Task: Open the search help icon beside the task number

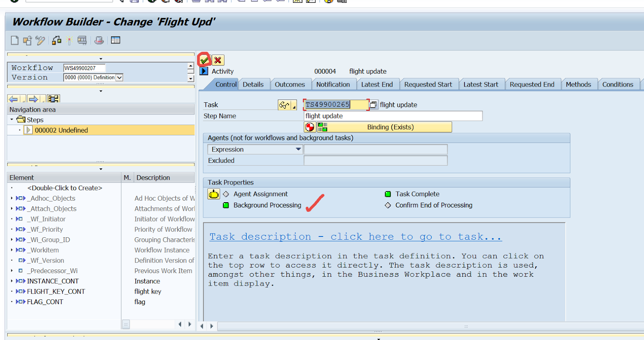Action: tap(374, 105)
